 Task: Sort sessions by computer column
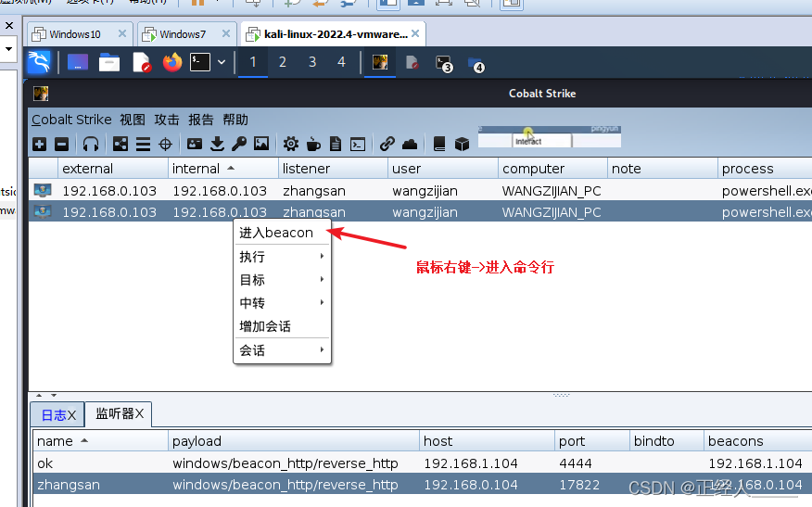pyautogui.click(x=552, y=169)
